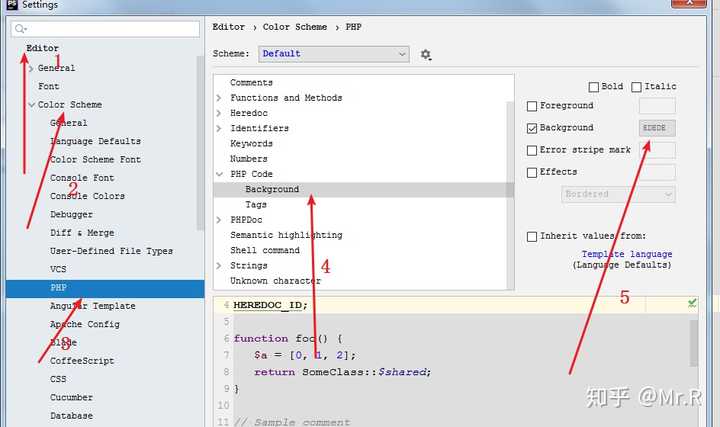Select CoffeeScript color settings
Viewport: 720px width, 427px height.
(x=82, y=361)
